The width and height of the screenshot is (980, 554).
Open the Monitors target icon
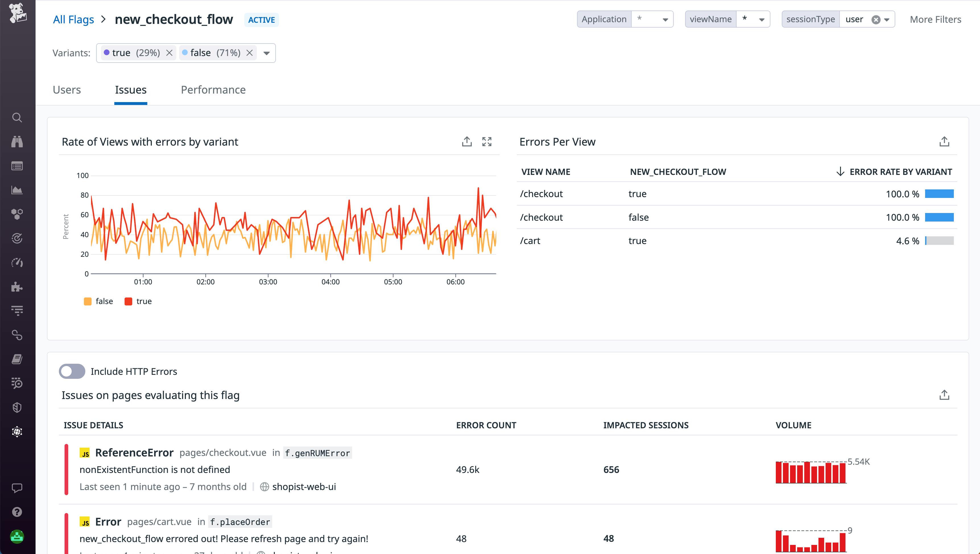point(17,239)
